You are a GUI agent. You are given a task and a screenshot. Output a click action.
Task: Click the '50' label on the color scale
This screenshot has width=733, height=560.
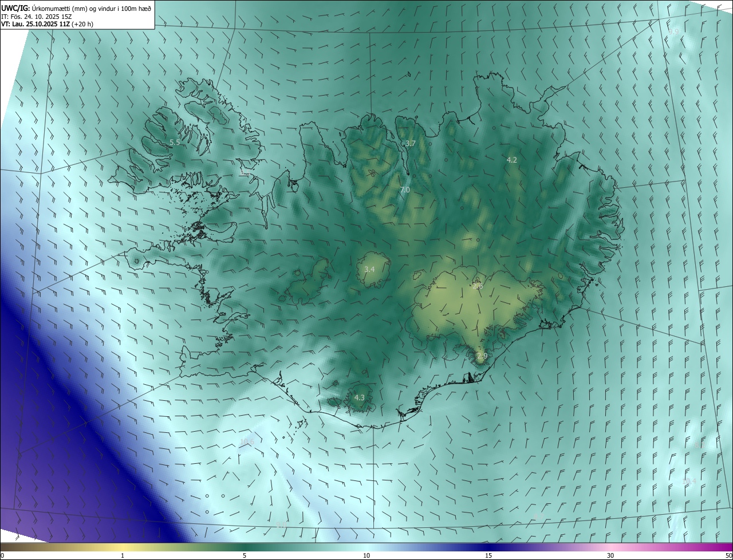(728, 556)
